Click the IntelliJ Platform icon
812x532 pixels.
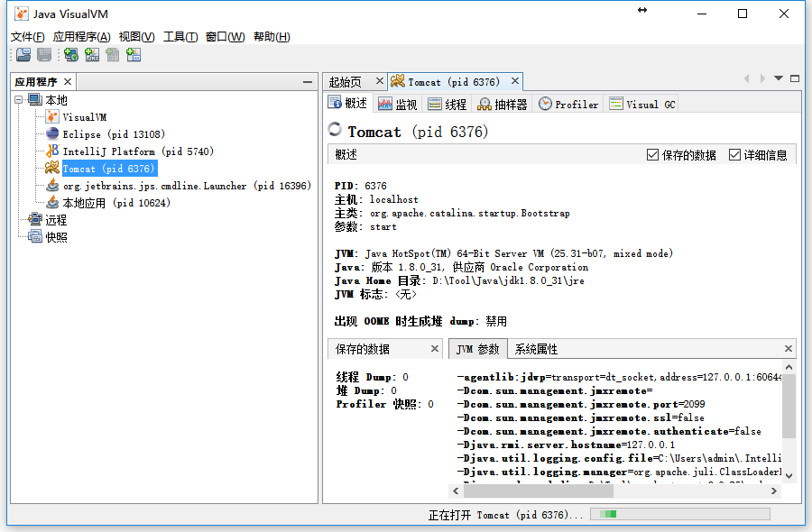click(52, 151)
